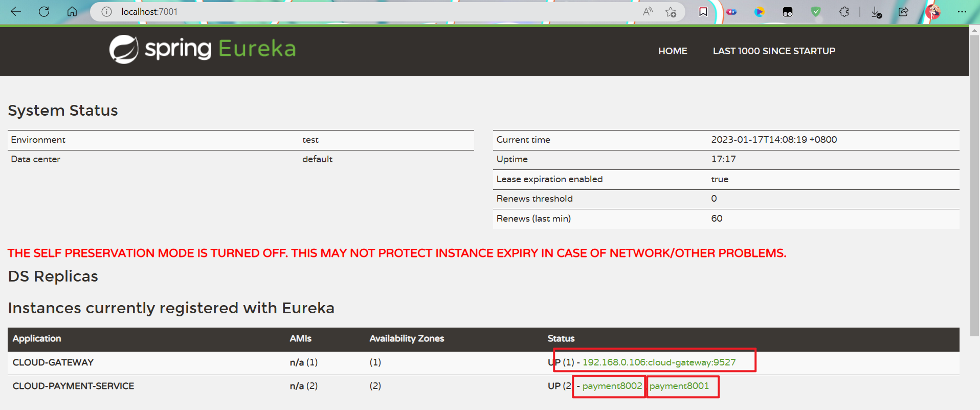Select the Renews (last min) value 60
Viewport: 980px width, 410px height.
click(717, 219)
